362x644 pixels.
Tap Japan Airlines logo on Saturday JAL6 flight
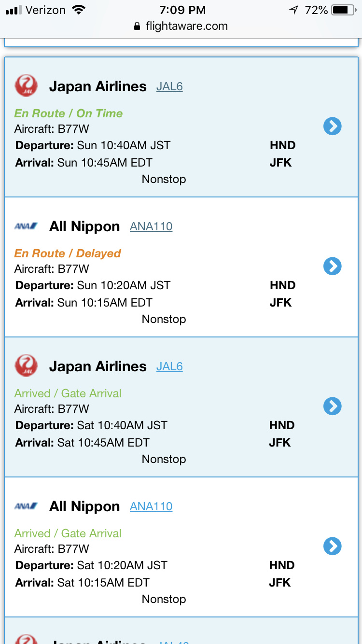(26, 366)
